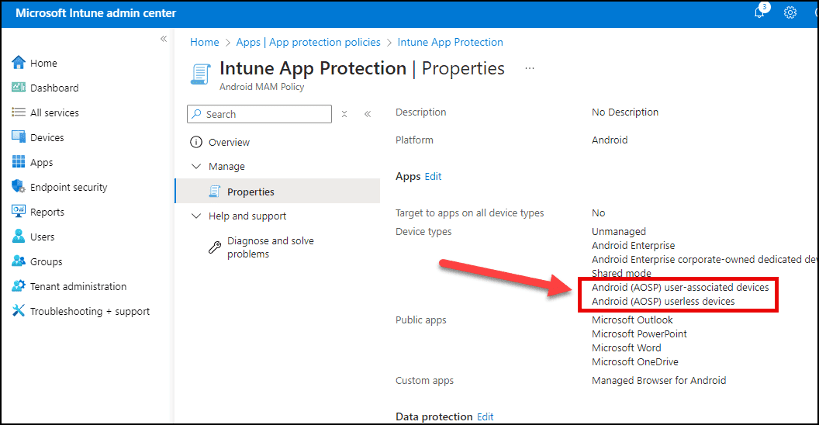The height and width of the screenshot is (426, 820).
Task: Select the Devices icon in sidebar
Action: click(x=18, y=138)
